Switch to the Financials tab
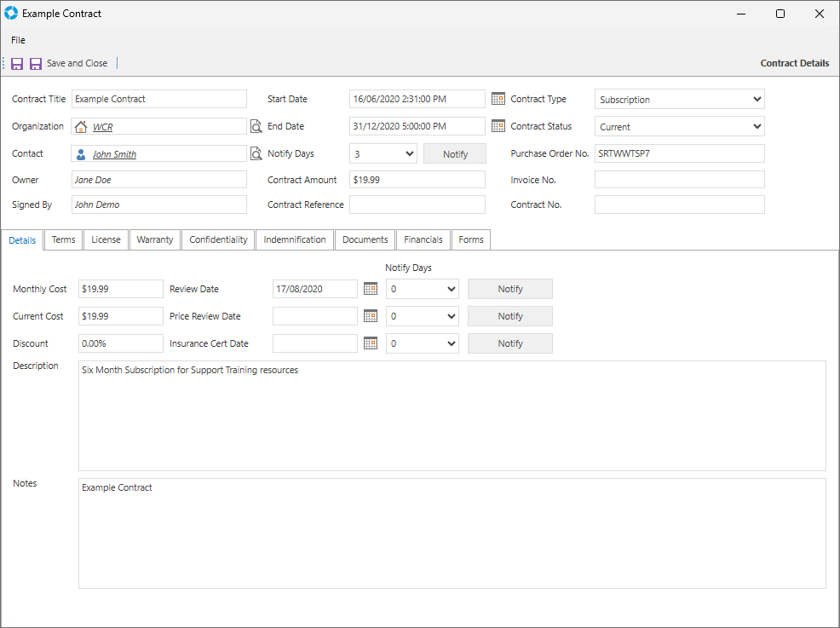840x628 pixels. [x=423, y=239]
